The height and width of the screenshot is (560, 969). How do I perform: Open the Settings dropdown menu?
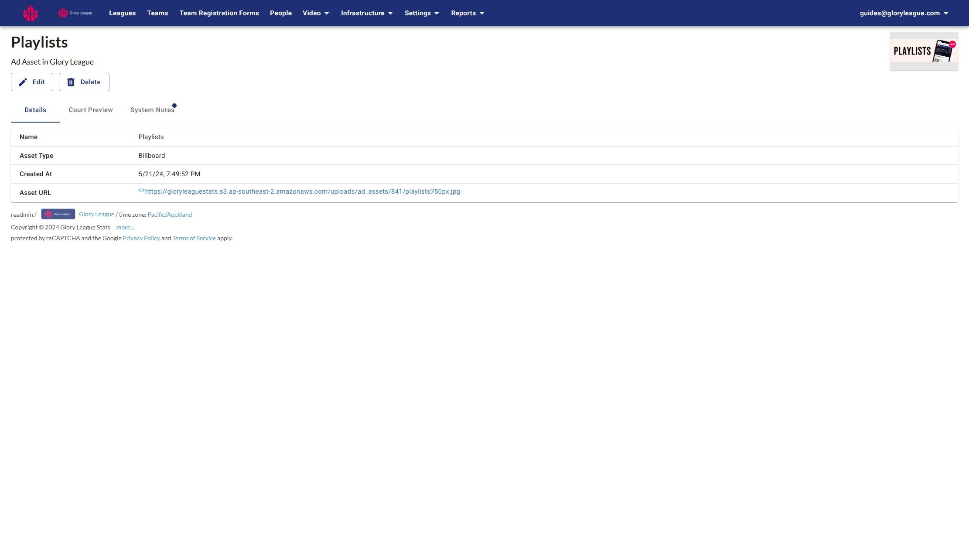click(421, 13)
